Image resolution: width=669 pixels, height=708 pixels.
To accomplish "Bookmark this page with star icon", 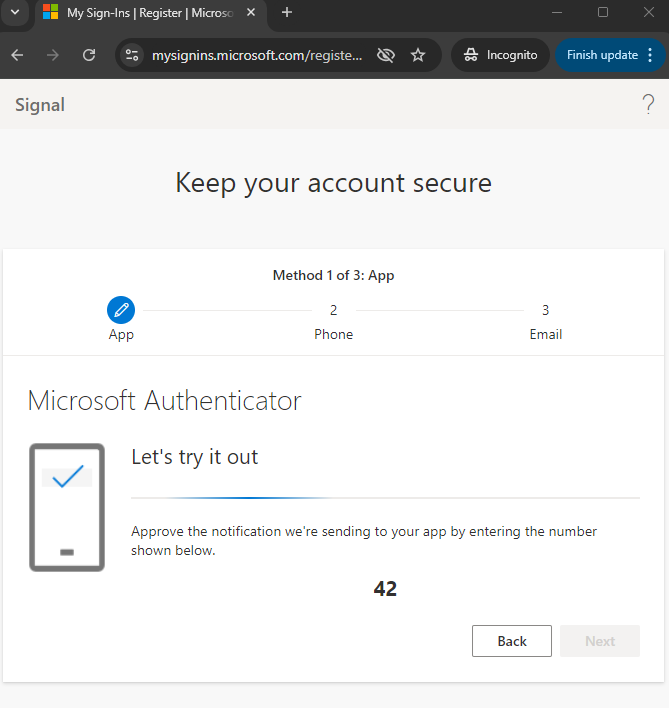I will 418,55.
